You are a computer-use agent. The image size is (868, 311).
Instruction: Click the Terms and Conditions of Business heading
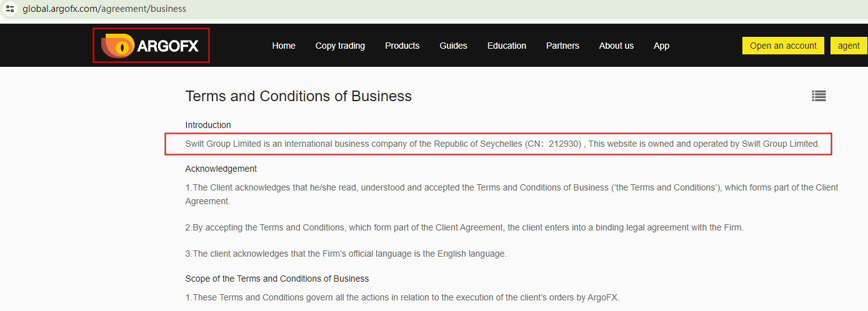(298, 96)
